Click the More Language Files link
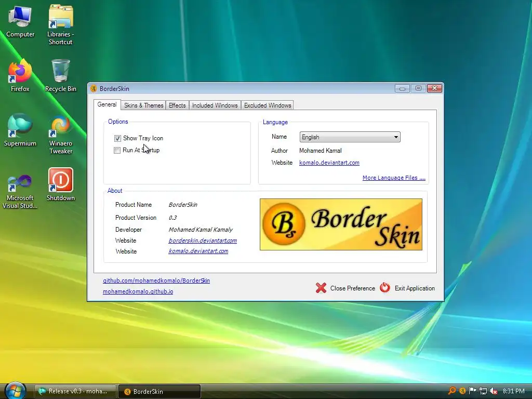This screenshot has width=532, height=399. click(x=394, y=178)
